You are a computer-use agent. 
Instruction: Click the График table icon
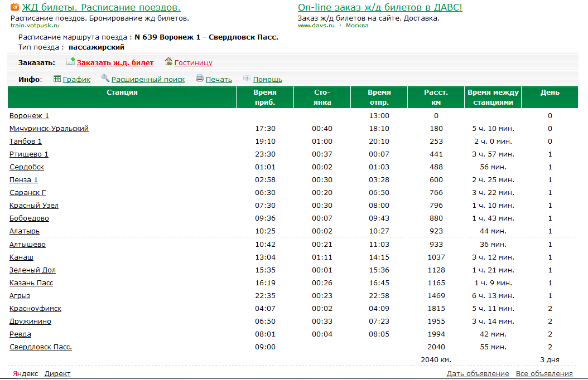pyautogui.click(x=57, y=79)
